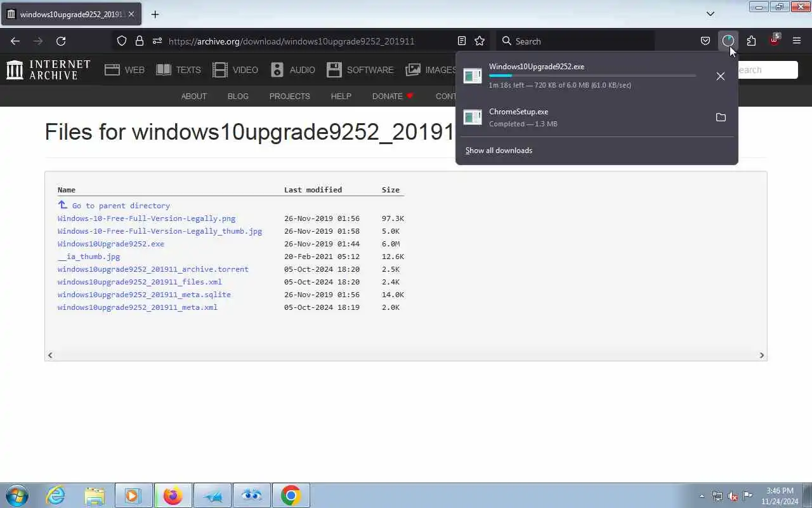This screenshot has width=812, height=508.
Task: Open site security padlock info
Action: (x=140, y=41)
